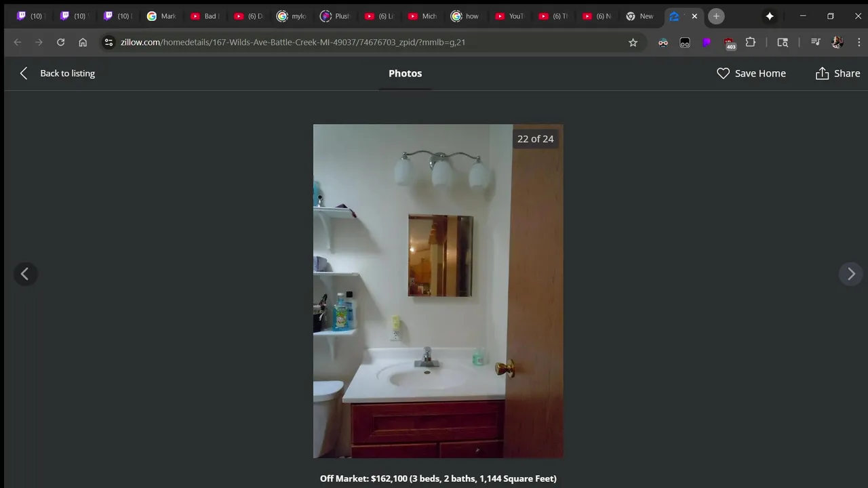Click the zillow.com address bar URL
This screenshot has width=868, height=488.
293,42
